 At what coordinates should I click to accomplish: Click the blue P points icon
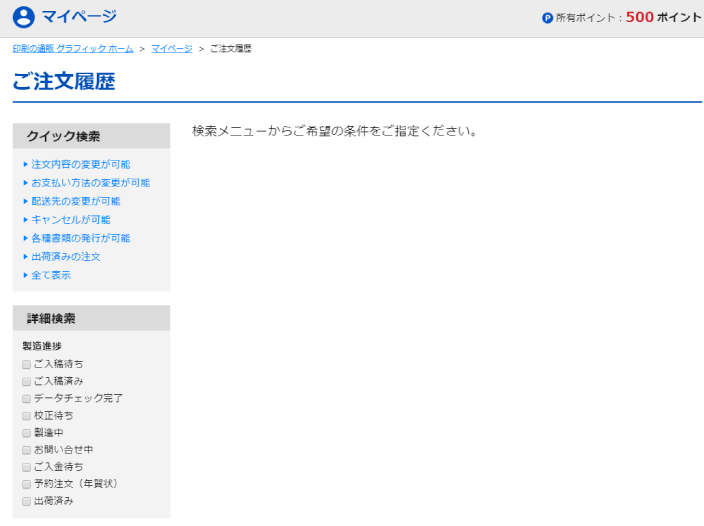tap(547, 18)
